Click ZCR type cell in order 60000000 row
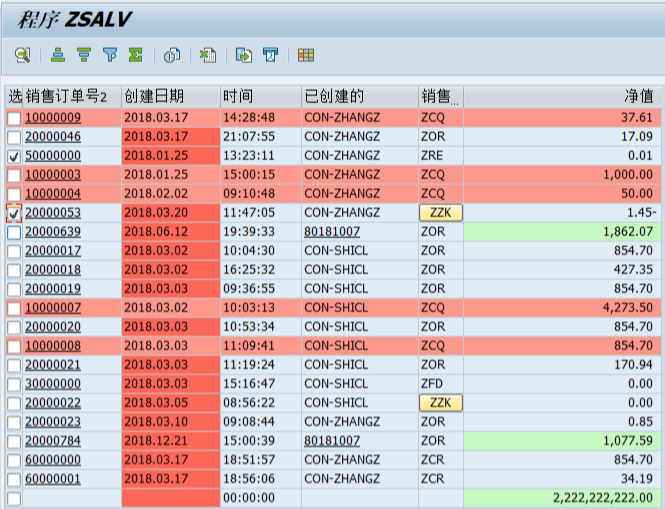665x509 pixels. (x=441, y=460)
